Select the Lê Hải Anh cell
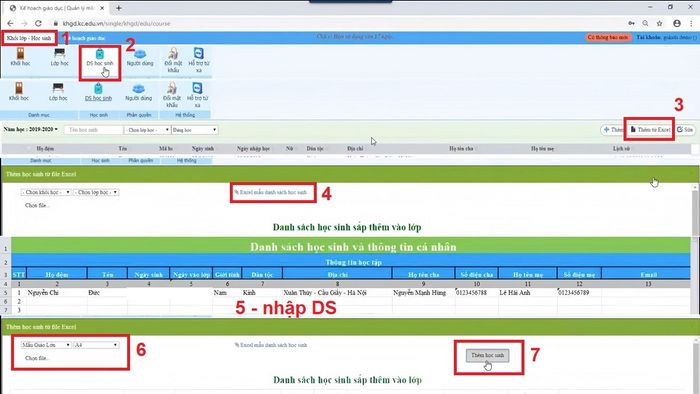Screen dimensions: 700x394 (x=528, y=293)
